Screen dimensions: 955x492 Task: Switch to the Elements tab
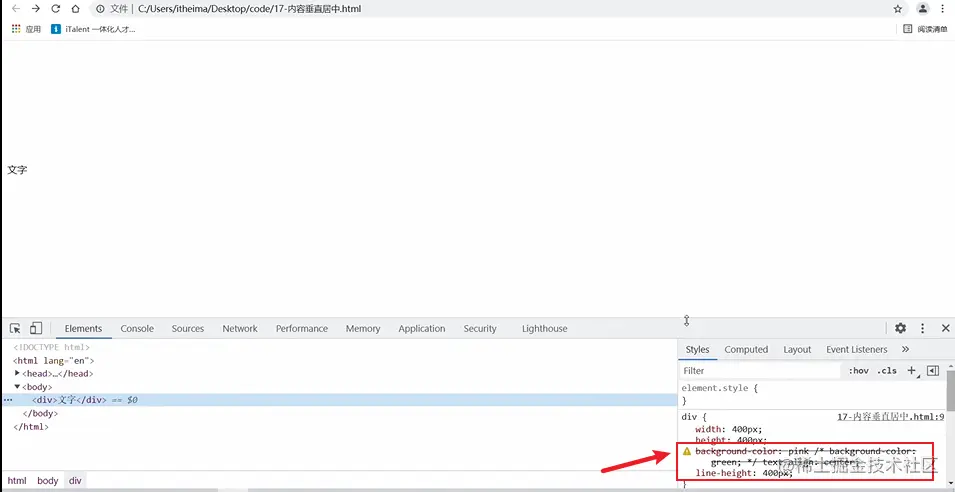tap(83, 328)
